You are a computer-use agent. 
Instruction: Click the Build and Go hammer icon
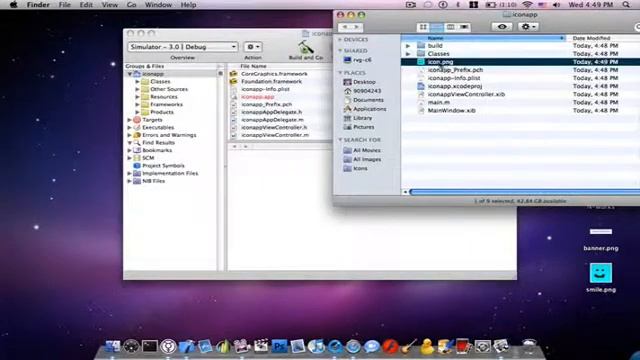pos(305,47)
